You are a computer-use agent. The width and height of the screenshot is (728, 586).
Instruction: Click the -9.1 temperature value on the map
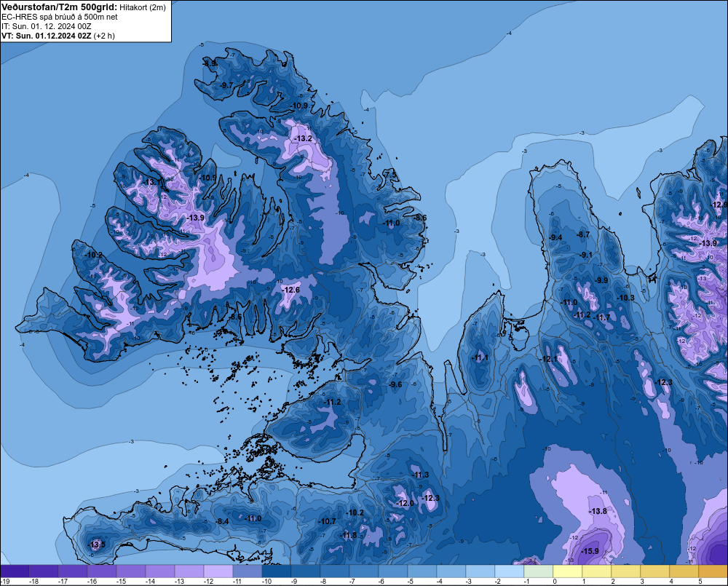(x=586, y=255)
